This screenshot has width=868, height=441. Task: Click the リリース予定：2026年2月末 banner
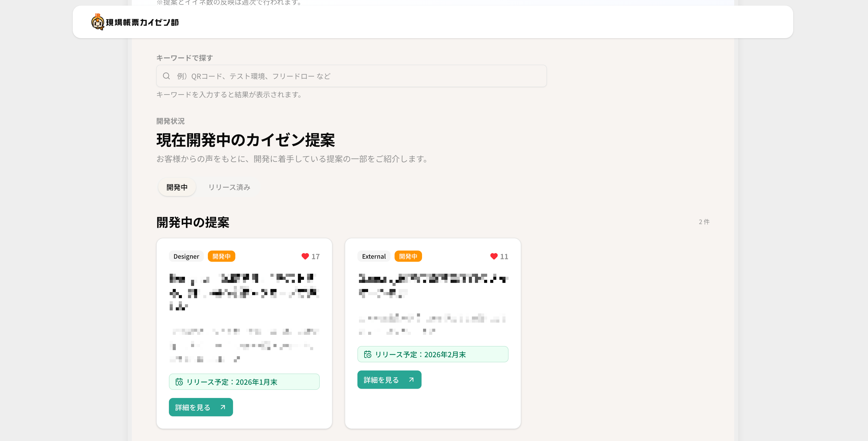tap(433, 354)
